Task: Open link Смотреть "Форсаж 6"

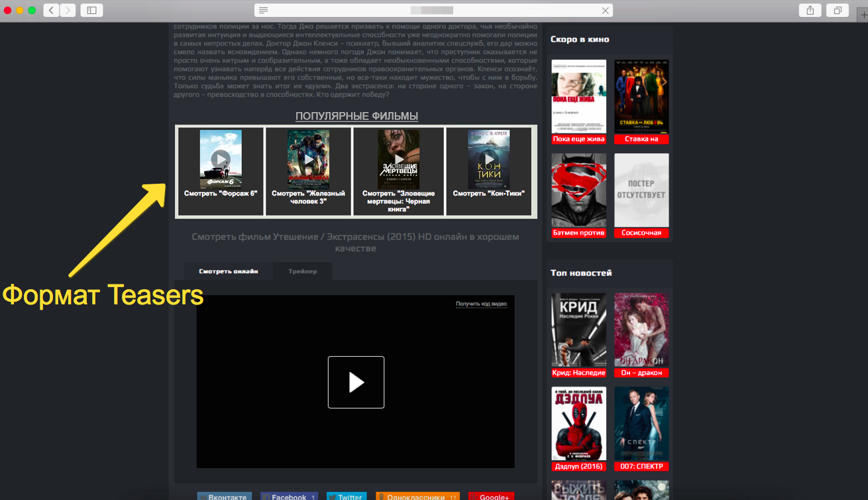Action: tap(221, 194)
